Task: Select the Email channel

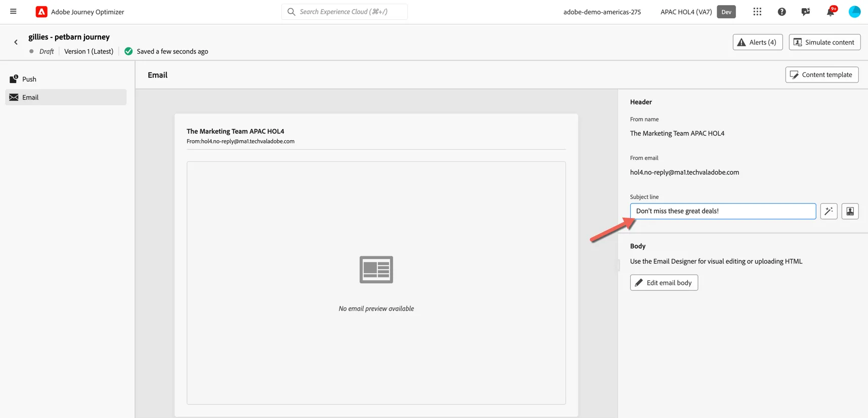Action: tap(66, 97)
